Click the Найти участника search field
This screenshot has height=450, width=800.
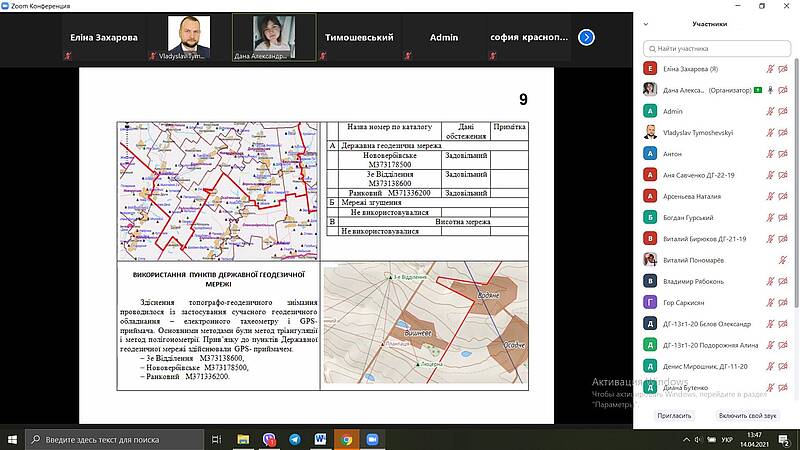point(717,48)
